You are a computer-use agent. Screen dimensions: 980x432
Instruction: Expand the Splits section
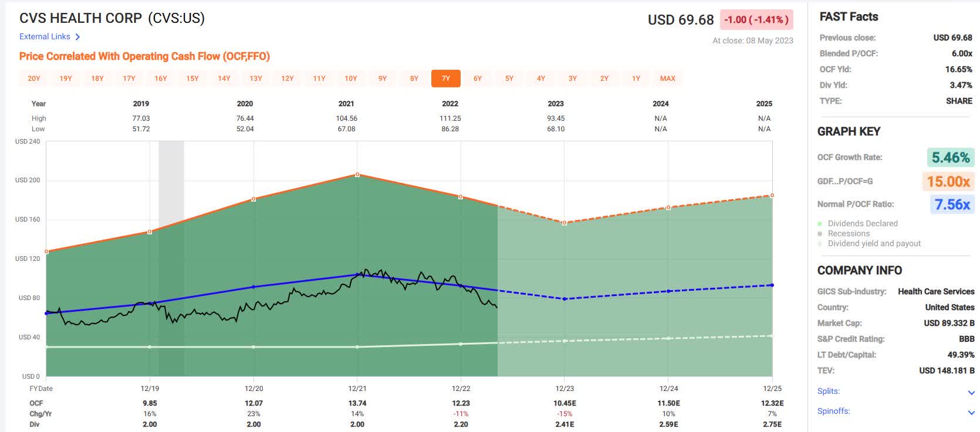tap(971, 392)
